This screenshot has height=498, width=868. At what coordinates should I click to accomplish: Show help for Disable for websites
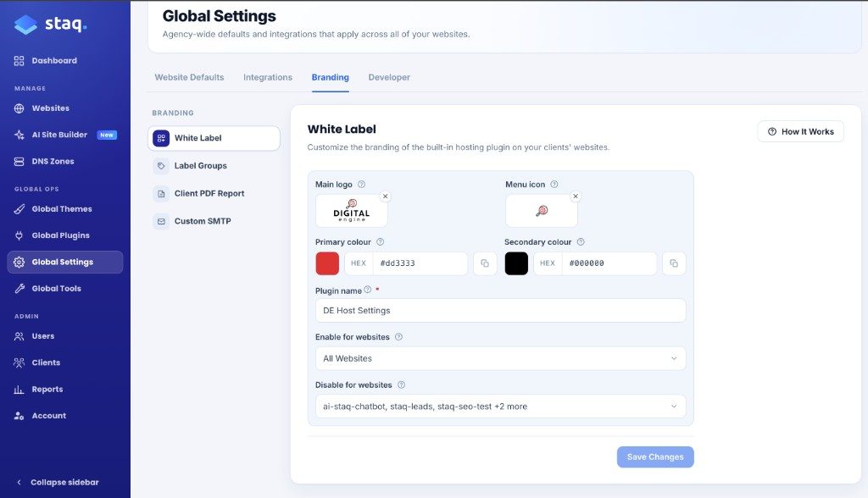(401, 385)
